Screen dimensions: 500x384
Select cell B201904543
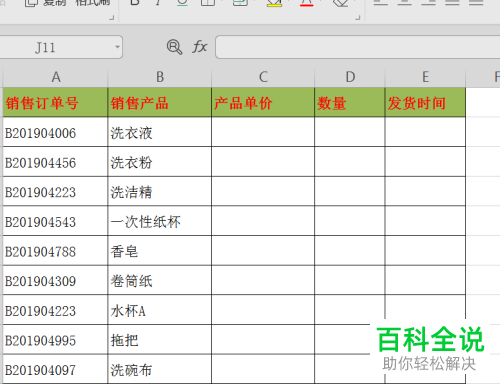point(55,221)
